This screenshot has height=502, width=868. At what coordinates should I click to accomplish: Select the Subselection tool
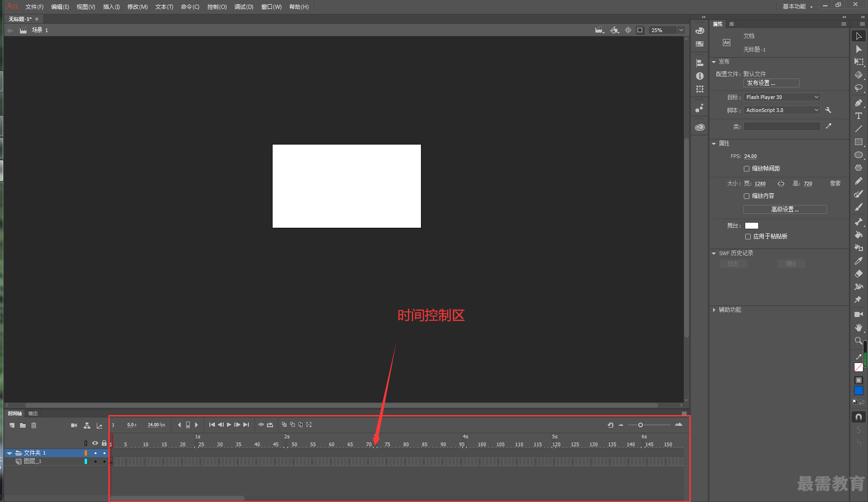[x=859, y=49]
